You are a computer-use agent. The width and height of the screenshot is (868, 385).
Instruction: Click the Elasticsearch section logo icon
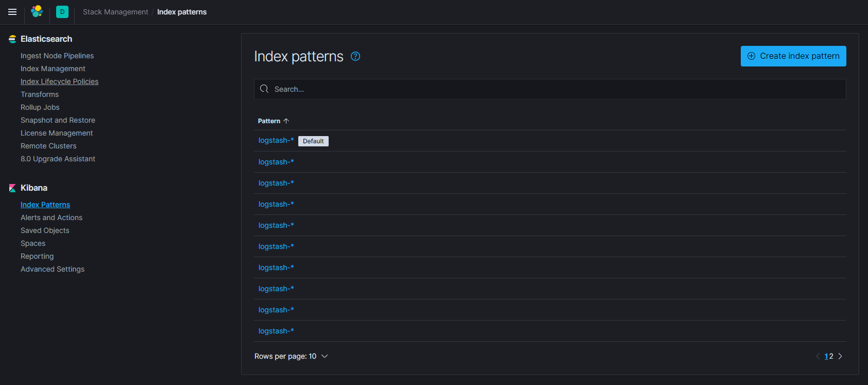[12, 39]
